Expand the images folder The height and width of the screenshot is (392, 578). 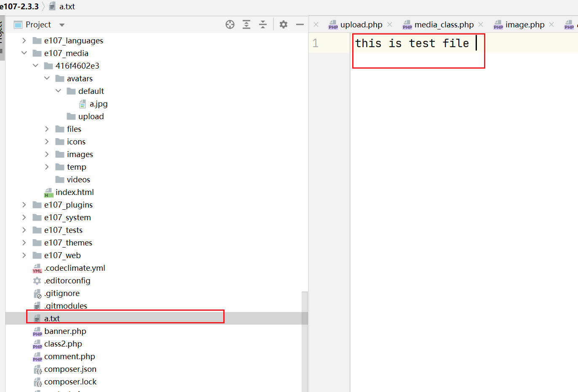click(x=47, y=154)
